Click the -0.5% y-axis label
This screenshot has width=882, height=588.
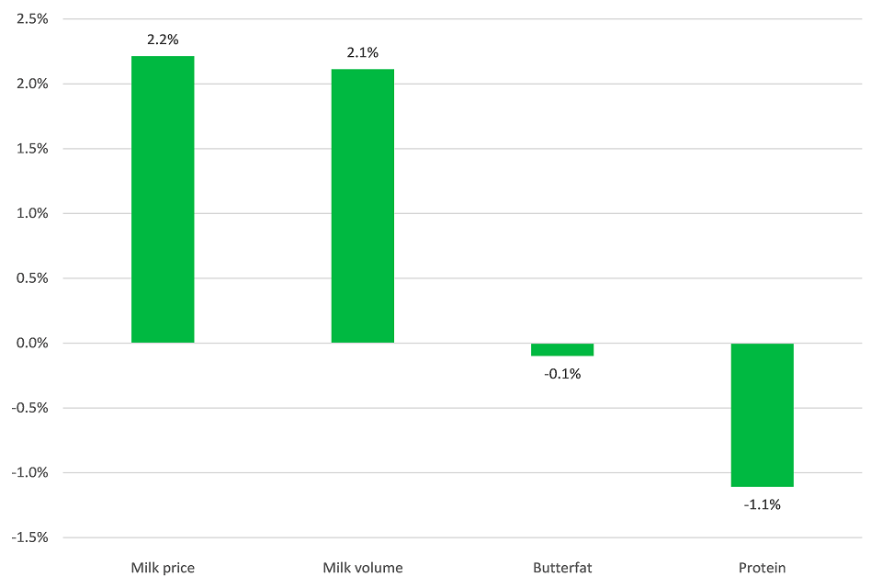[28, 408]
